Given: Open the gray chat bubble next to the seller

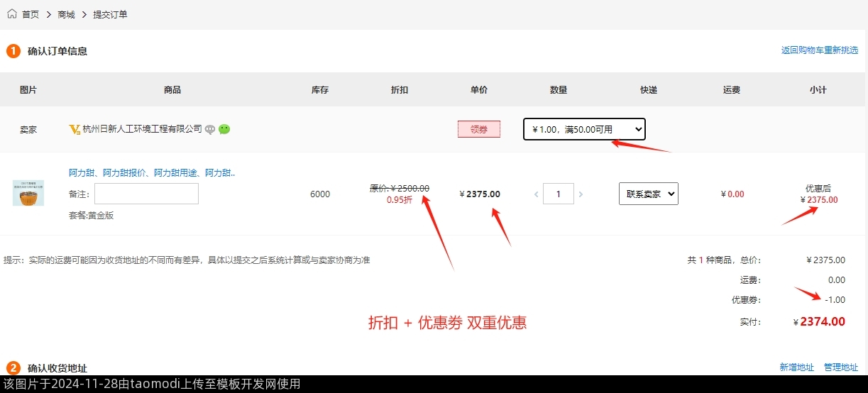Looking at the screenshot, I should coord(210,129).
